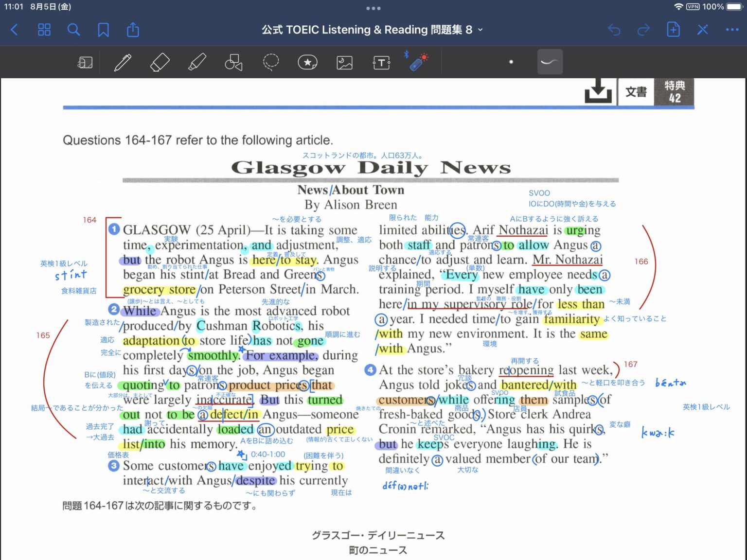Switch to the 文書 tab

coord(636,91)
